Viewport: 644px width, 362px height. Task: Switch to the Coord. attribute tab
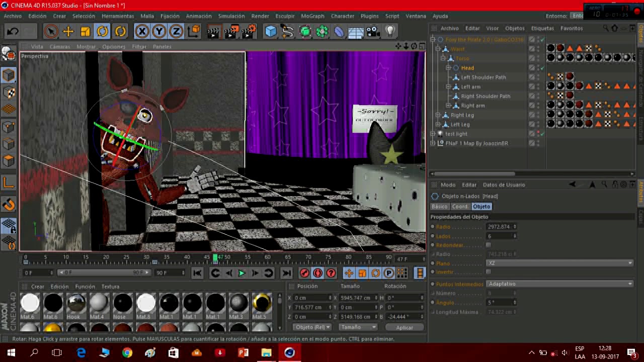[460, 207]
